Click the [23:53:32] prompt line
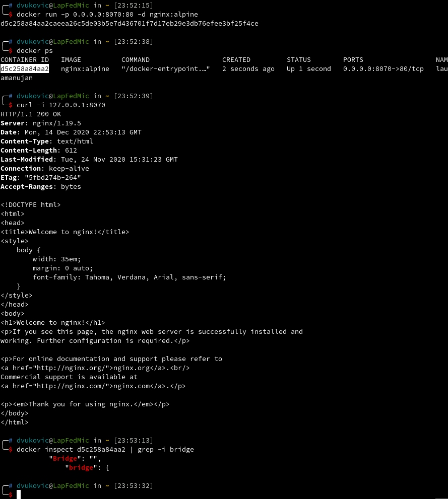 78,486
